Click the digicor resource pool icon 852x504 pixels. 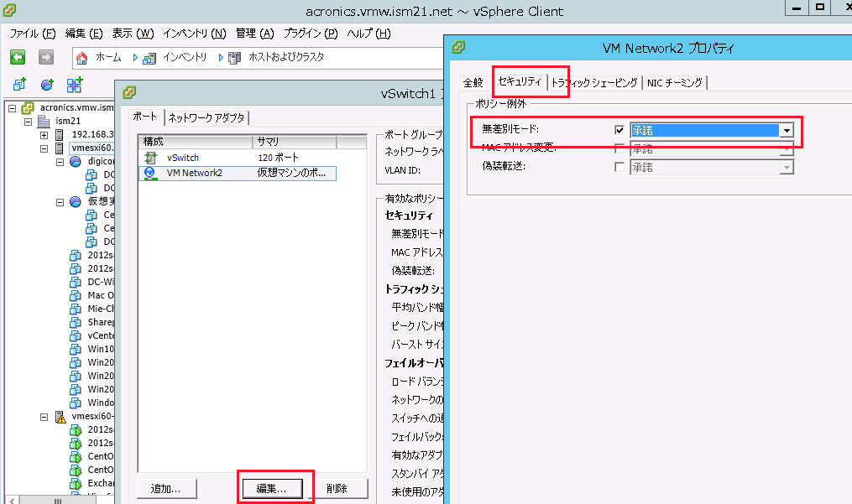click(76, 161)
